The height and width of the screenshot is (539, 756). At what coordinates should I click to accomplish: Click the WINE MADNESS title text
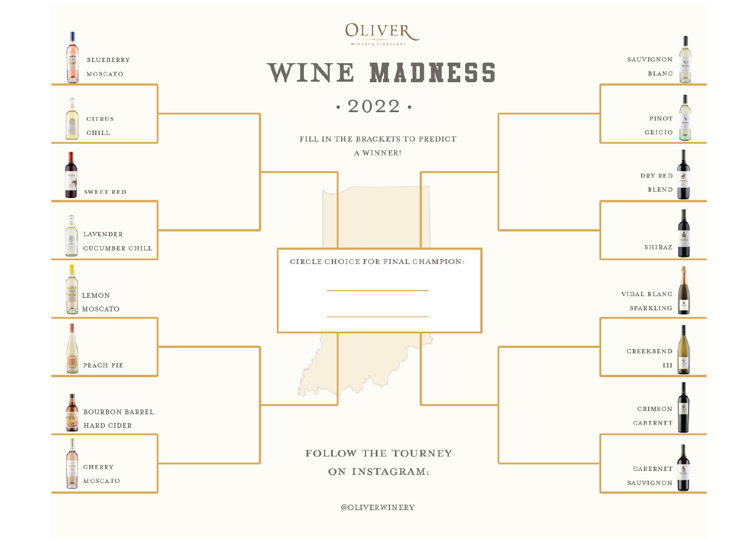coord(381,73)
